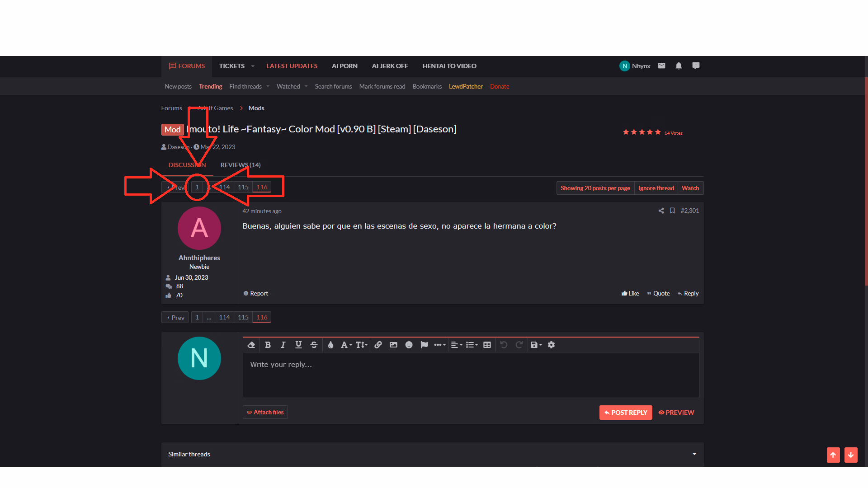Image resolution: width=868 pixels, height=488 pixels.
Task: Switch to the Reviews (14) tab
Action: click(x=240, y=165)
